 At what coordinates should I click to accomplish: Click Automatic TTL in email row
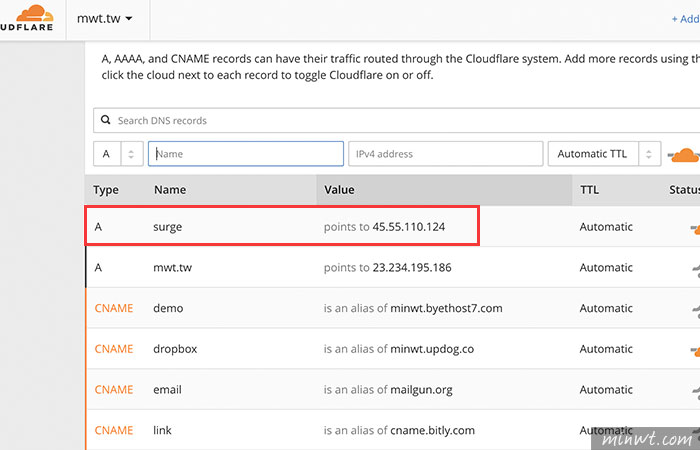coord(606,389)
